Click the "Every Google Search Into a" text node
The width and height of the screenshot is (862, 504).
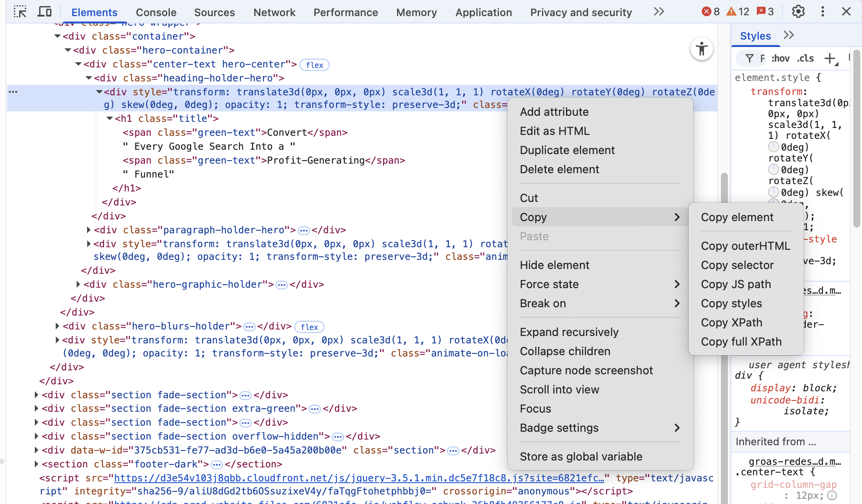(209, 146)
